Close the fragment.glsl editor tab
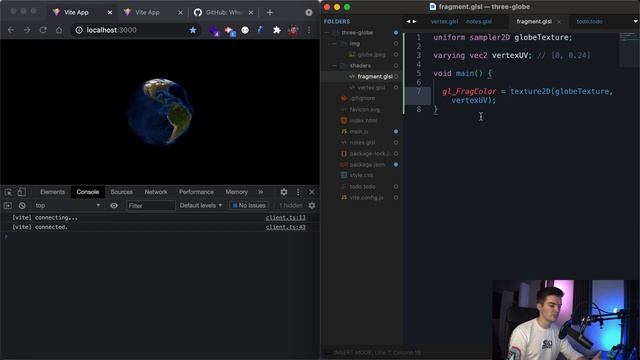 [559, 22]
